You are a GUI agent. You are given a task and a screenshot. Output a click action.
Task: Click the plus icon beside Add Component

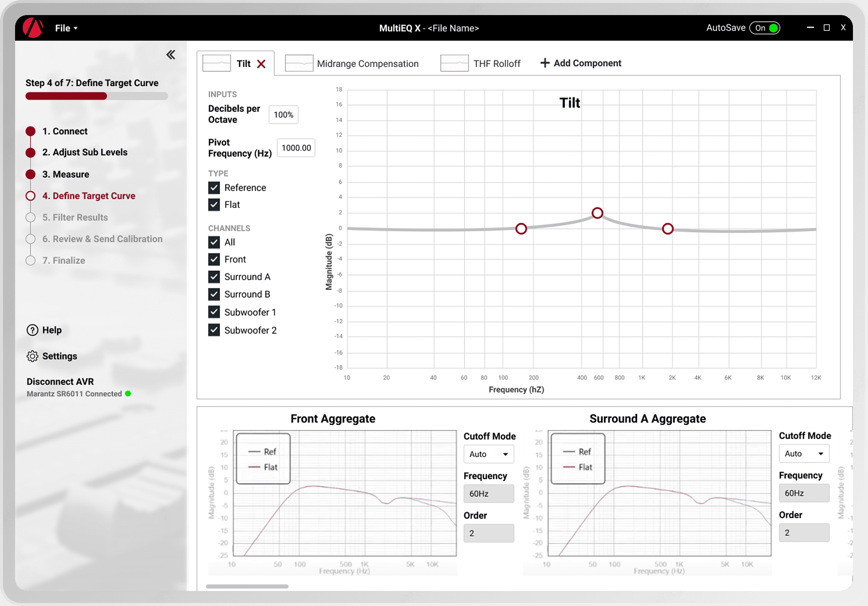[x=544, y=63]
